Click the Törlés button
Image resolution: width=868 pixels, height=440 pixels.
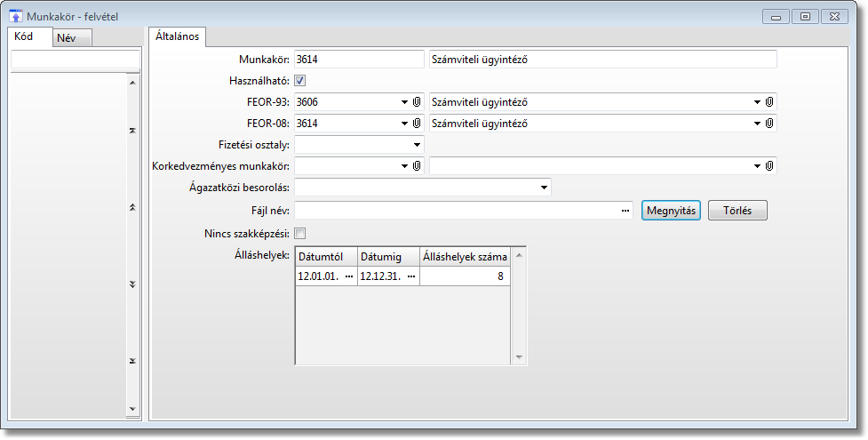pos(738,211)
